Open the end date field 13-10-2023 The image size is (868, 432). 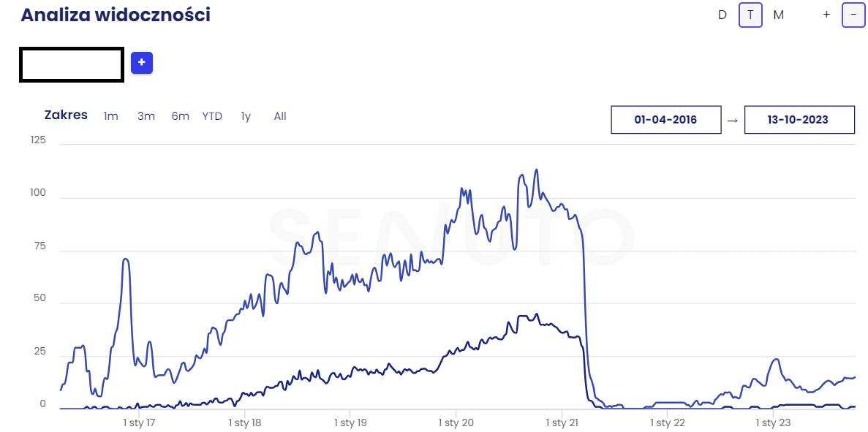pos(799,120)
